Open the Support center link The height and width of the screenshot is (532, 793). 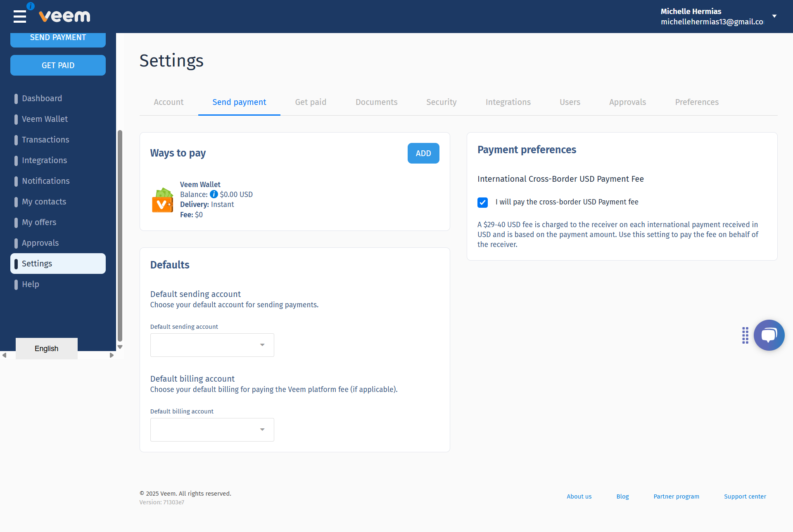[745, 496]
